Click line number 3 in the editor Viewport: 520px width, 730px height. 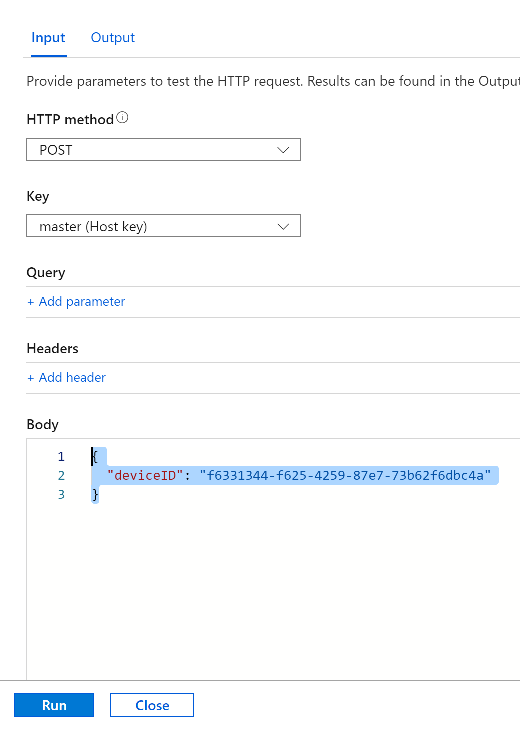click(61, 494)
